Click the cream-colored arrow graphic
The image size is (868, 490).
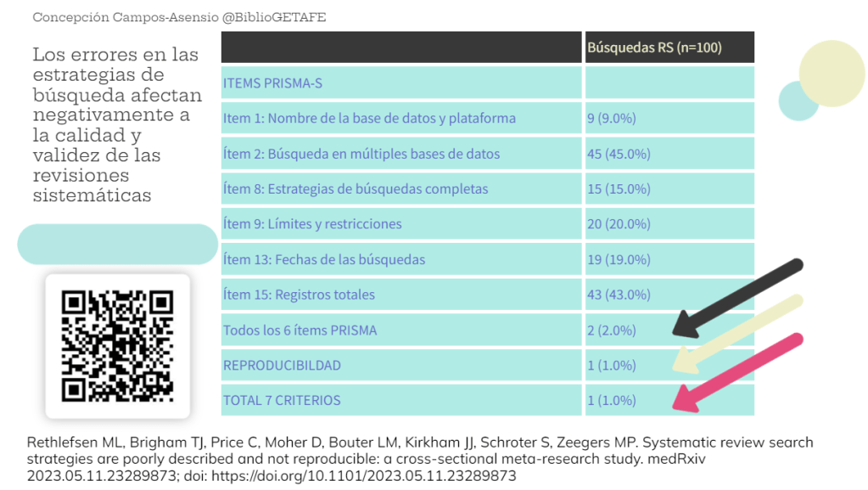pos(736,334)
